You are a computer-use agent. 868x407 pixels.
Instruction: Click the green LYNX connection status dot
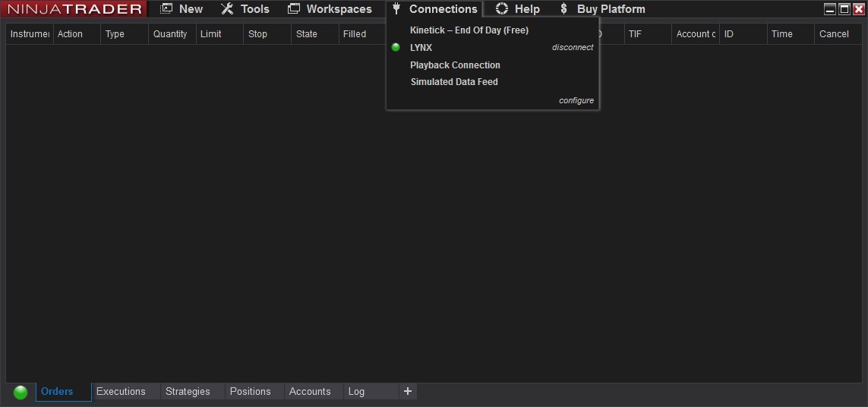396,47
